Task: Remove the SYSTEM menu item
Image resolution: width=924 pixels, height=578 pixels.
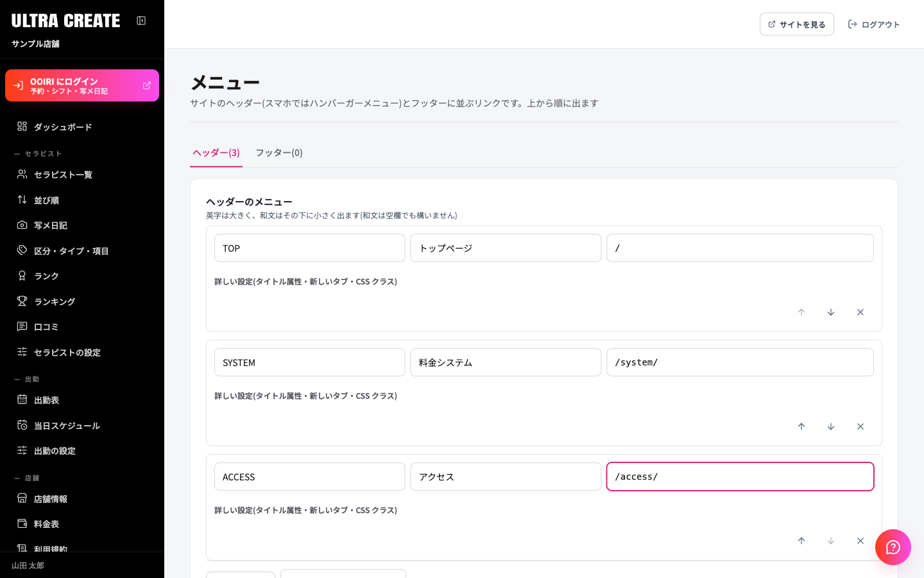Action: click(860, 426)
